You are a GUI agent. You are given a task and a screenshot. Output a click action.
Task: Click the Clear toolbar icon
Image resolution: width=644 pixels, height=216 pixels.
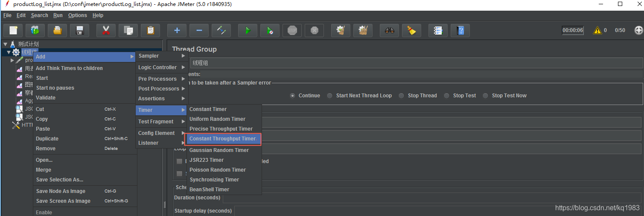[341, 30]
